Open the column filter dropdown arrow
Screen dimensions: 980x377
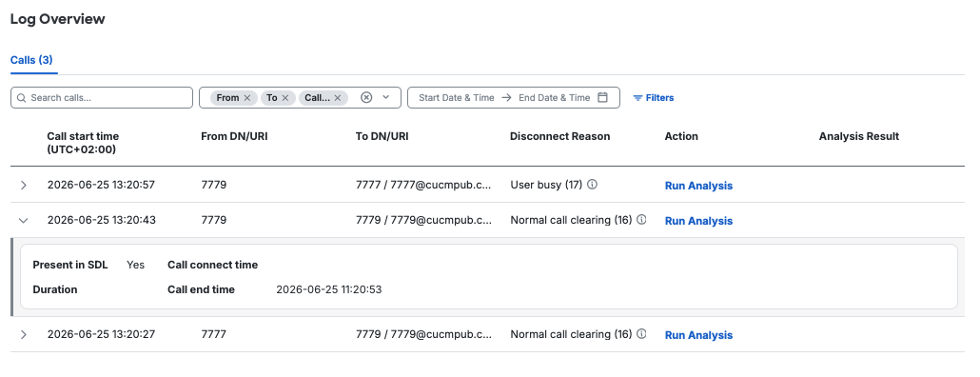(x=386, y=97)
